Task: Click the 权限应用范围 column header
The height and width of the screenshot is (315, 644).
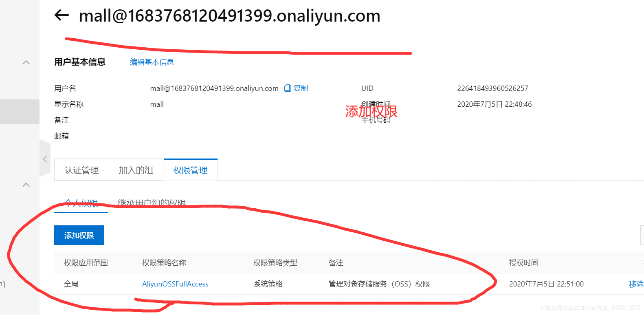Action: pos(86,263)
